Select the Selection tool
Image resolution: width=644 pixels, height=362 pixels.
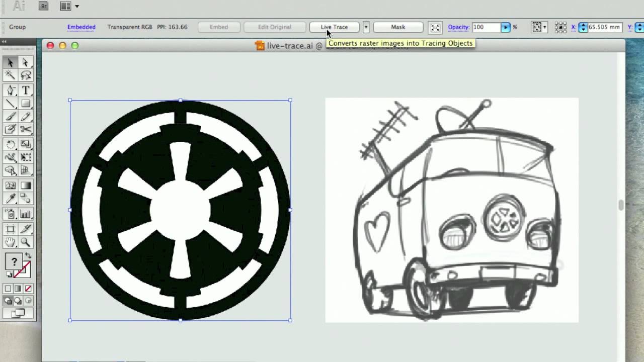10,62
